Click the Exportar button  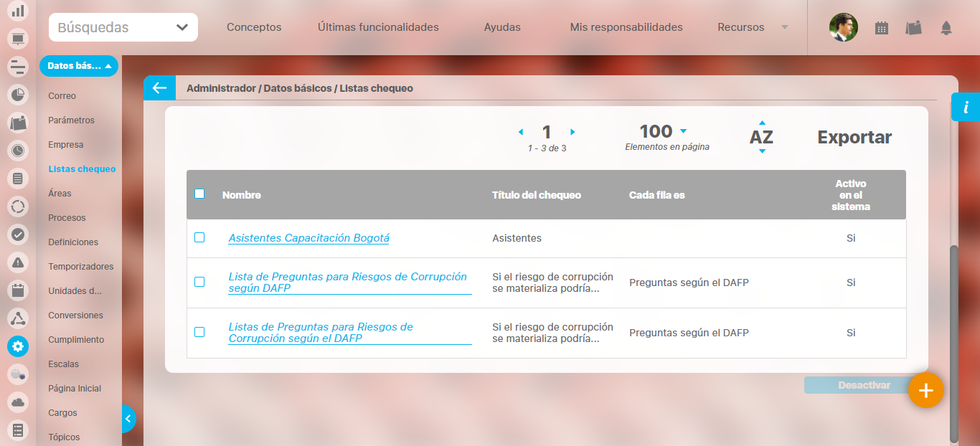pyautogui.click(x=854, y=137)
